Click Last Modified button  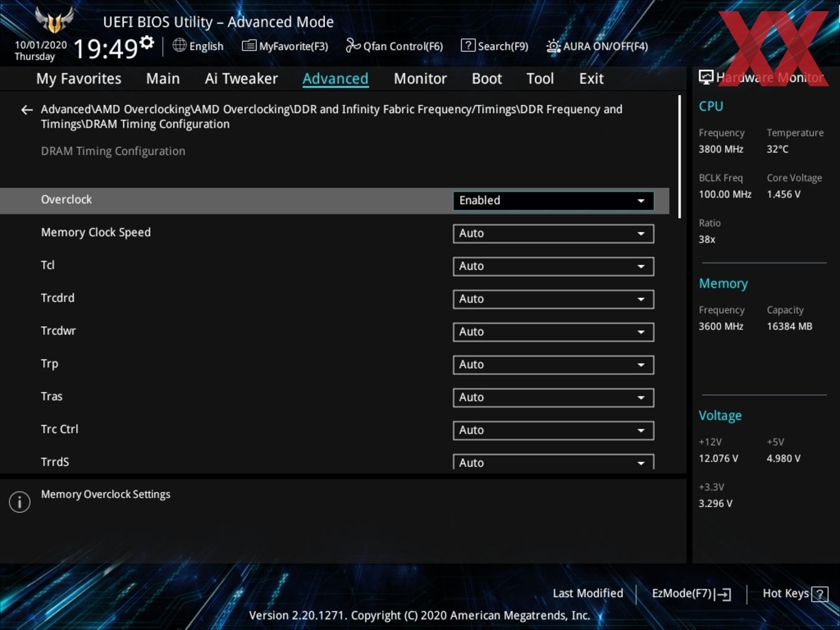588,594
